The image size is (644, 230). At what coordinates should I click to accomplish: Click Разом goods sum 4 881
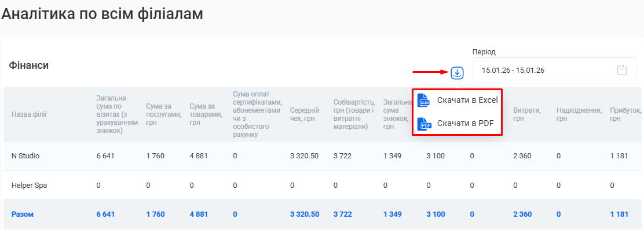click(199, 214)
